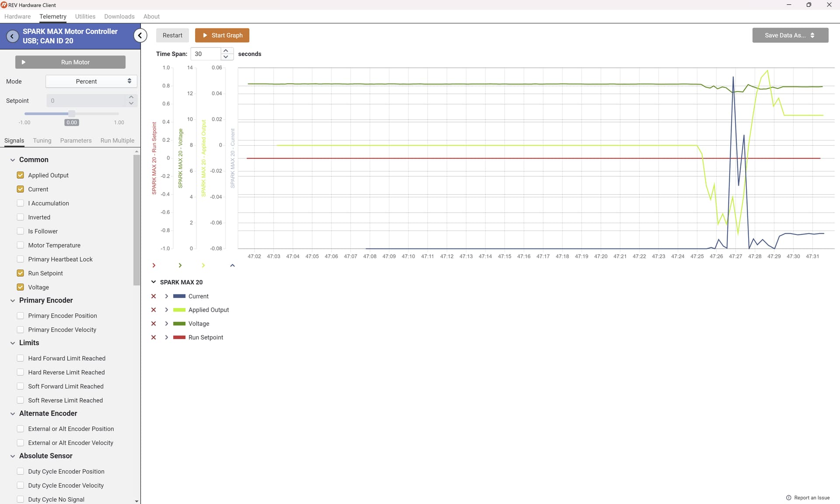Remove the Run Setpoint series

(154, 337)
